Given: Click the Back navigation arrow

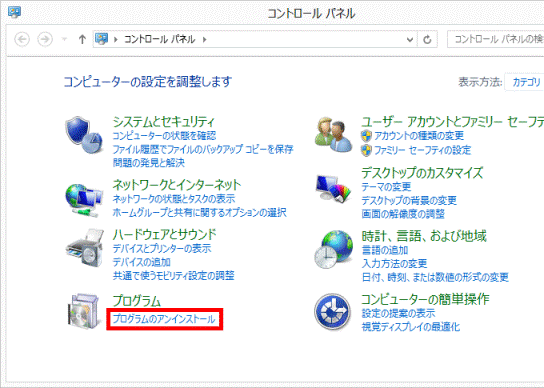Looking at the screenshot, I should (22, 39).
